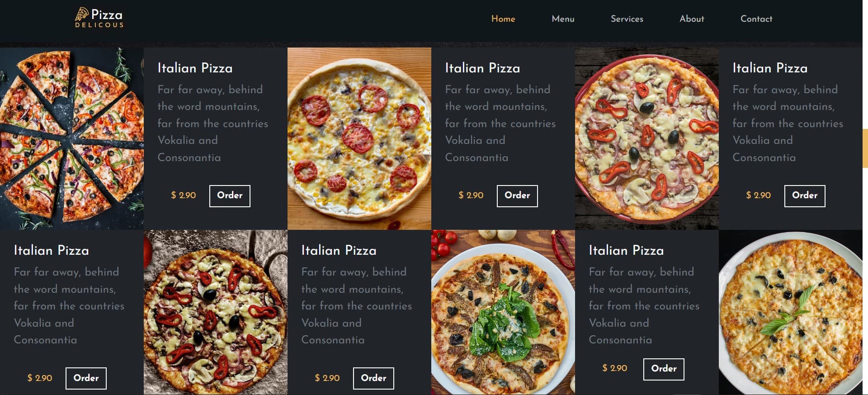868x395 pixels.
Task: Open the Home nav link
Action: coord(503,19)
